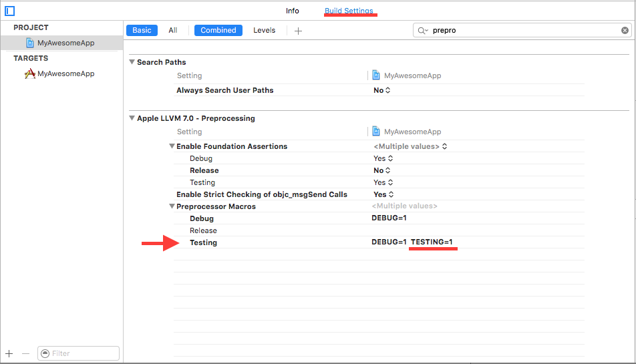
Task: Click MyAwesomeApp column icon under Search Paths
Action: pos(376,75)
